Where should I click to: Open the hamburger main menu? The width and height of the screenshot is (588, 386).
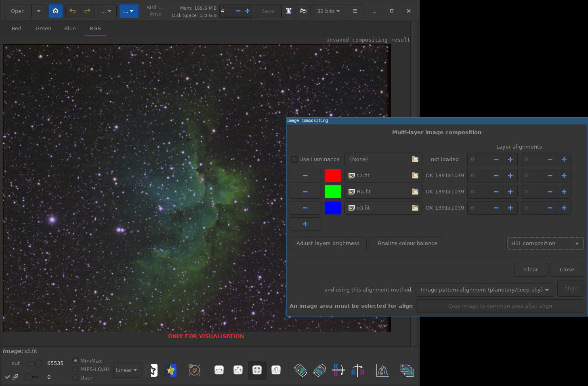click(355, 11)
